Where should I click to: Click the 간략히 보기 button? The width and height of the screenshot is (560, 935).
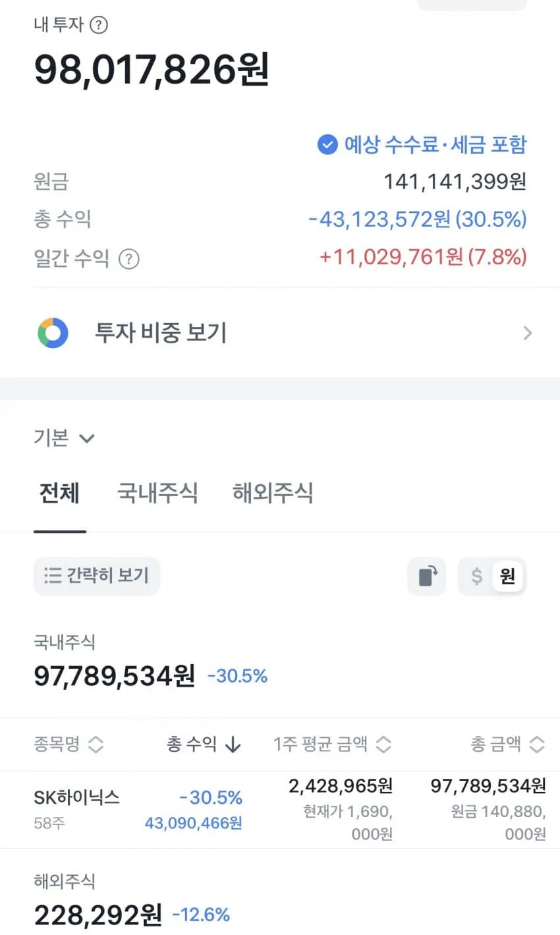[97, 576]
